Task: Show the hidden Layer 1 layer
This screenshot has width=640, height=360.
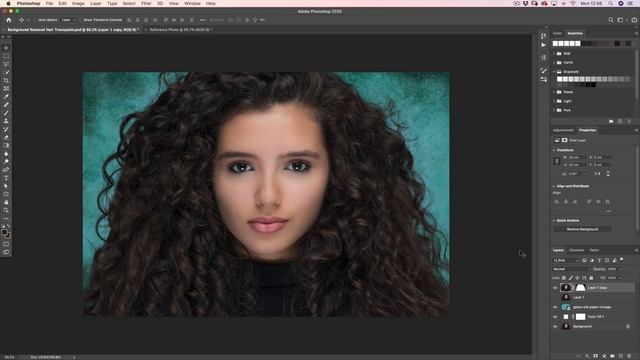Action: point(555,298)
